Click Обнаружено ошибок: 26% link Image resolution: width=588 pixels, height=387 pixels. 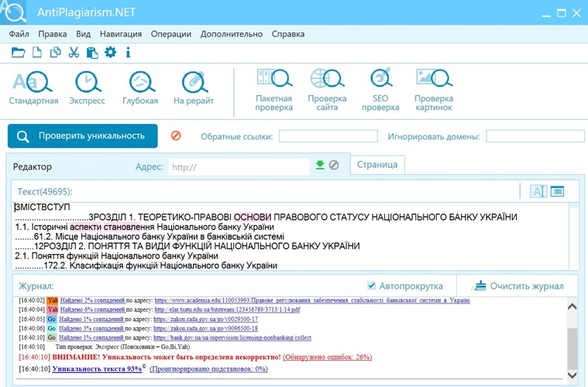tap(328, 357)
